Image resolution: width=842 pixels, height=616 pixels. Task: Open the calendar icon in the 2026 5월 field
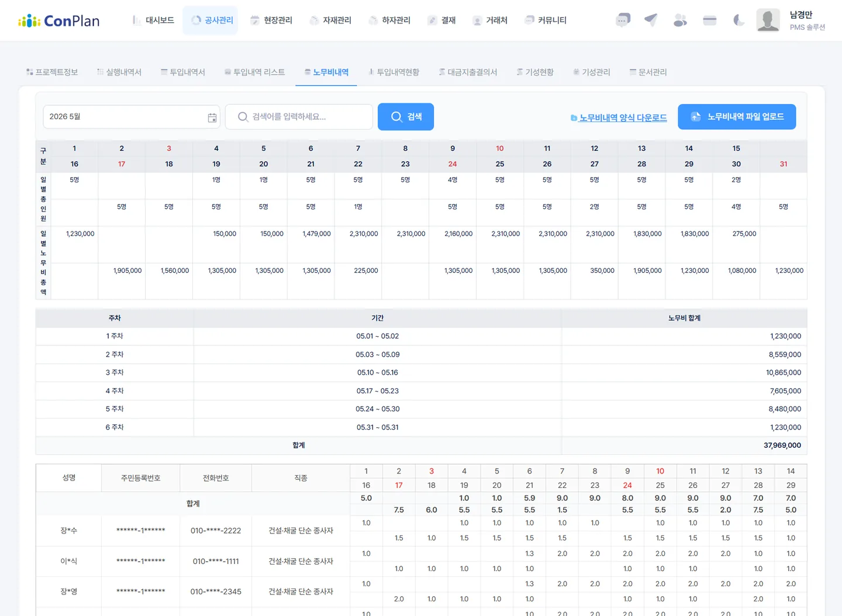(x=212, y=117)
